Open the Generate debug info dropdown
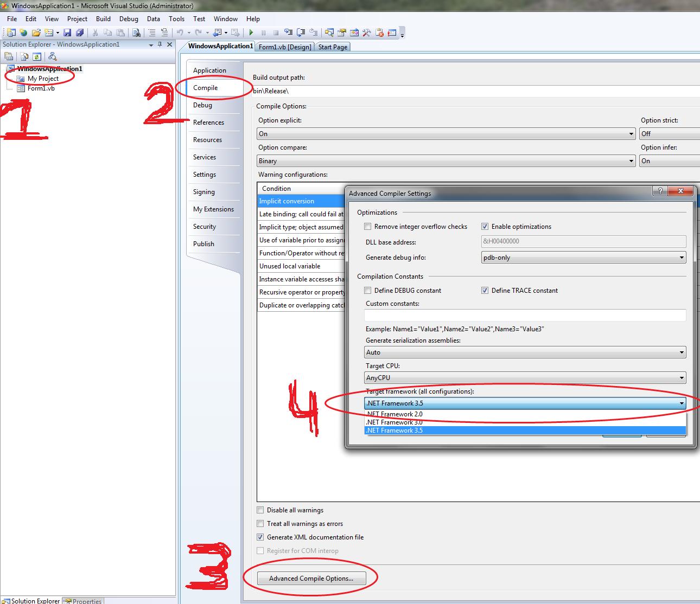Image resolution: width=700 pixels, height=604 pixels. point(584,258)
